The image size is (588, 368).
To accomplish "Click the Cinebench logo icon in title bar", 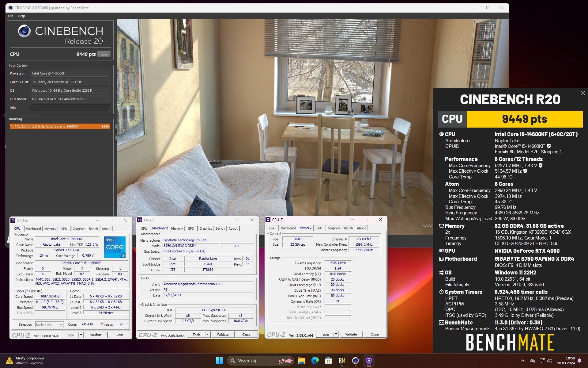I will (x=10, y=8).
